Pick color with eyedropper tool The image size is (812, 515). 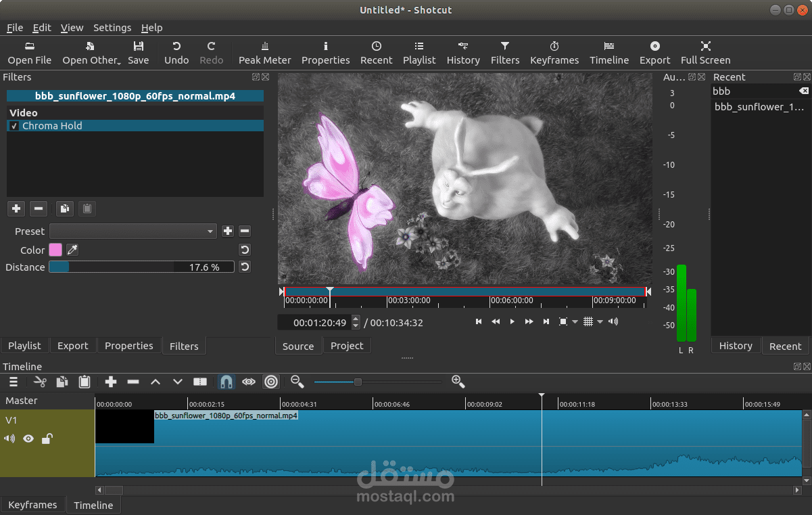(x=72, y=250)
